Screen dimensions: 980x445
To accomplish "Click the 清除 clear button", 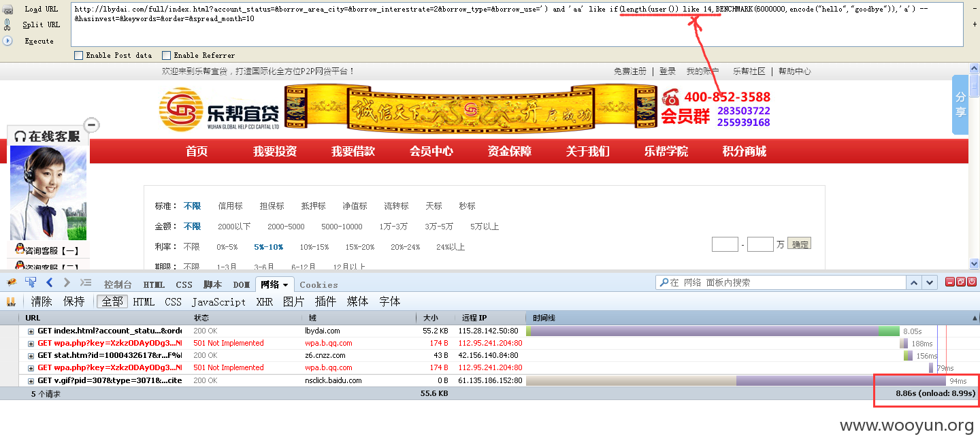I will click(x=42, y=301).
